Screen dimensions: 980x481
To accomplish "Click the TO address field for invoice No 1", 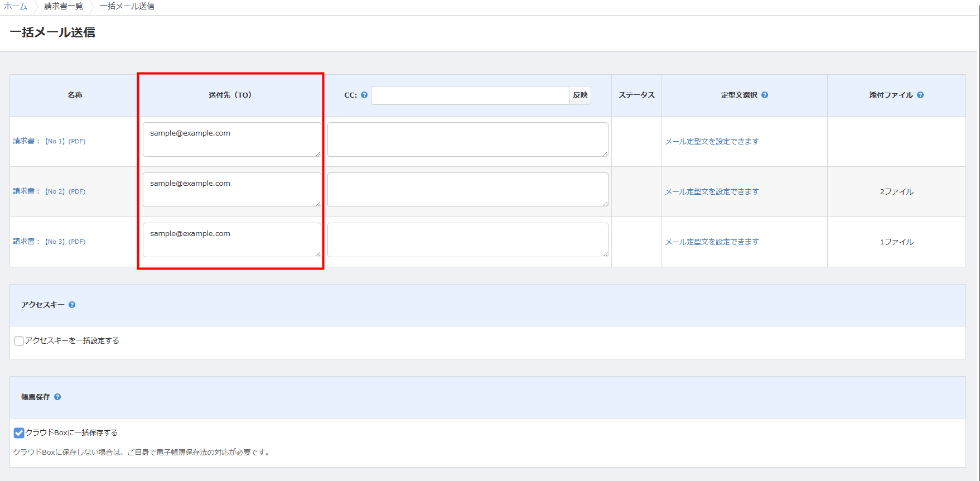I will click(231, 140).
